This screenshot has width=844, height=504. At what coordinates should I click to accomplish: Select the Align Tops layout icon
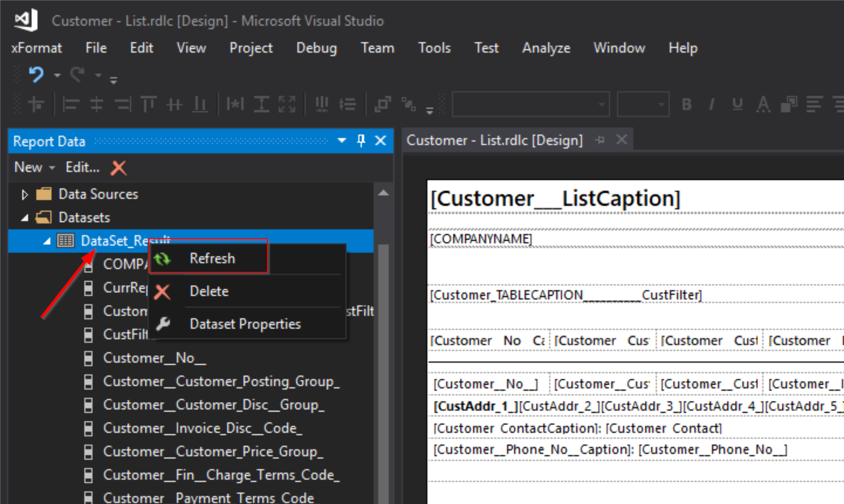tap(148, 104)
